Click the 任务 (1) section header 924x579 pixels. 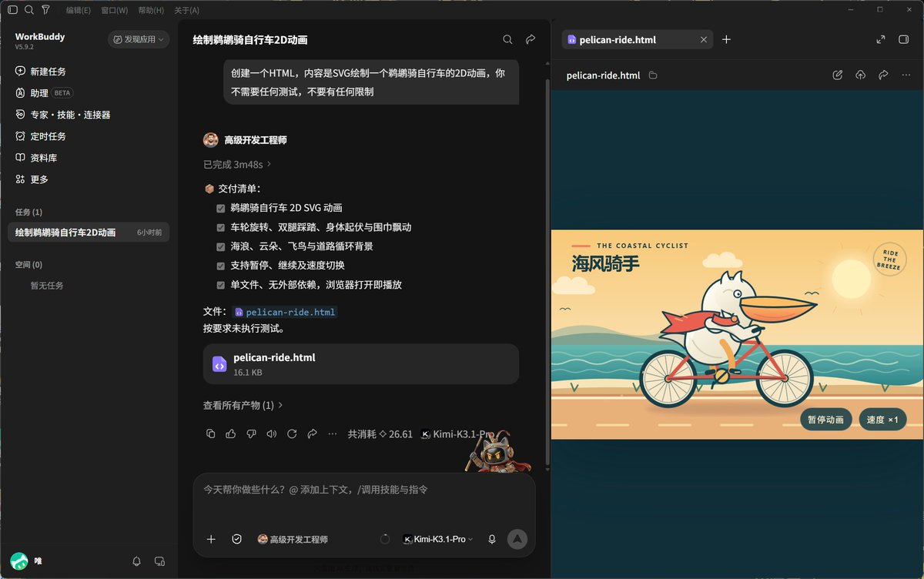click(28, 212)
